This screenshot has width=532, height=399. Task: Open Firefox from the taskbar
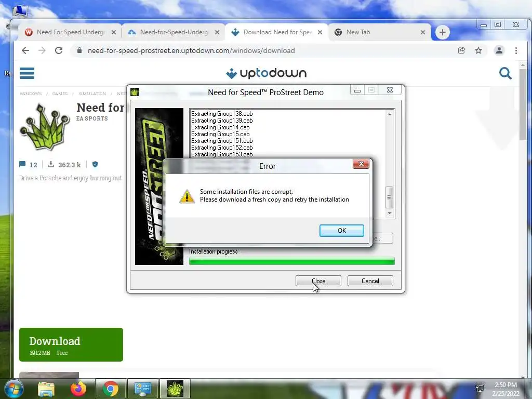click(78, 389)
